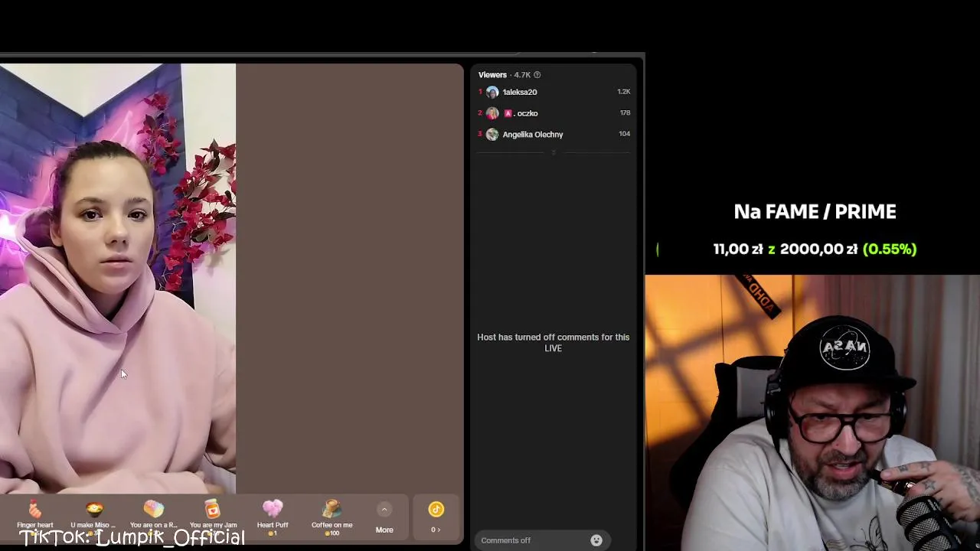
Task: Click the Comments off input field
Action: tap(542, 540)
